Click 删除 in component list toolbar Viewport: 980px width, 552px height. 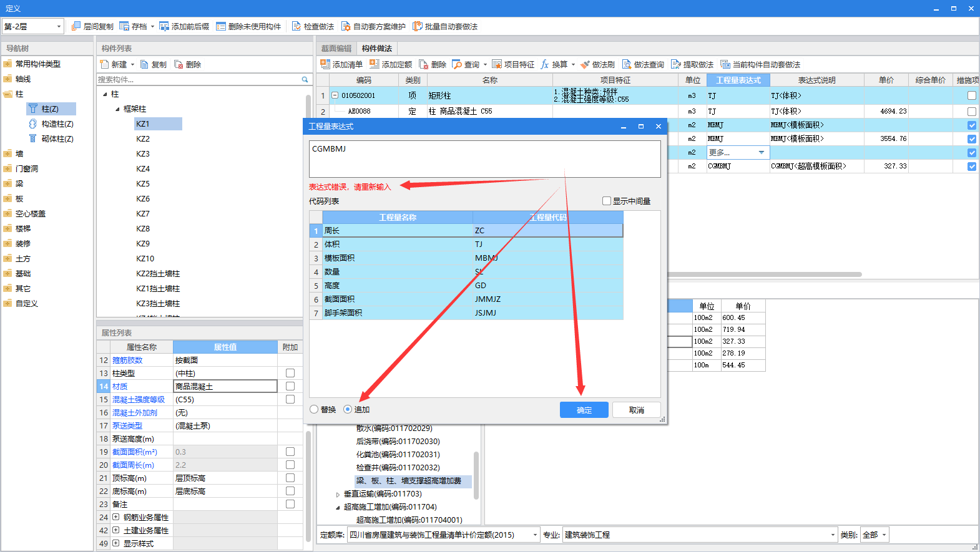point(188,64)
